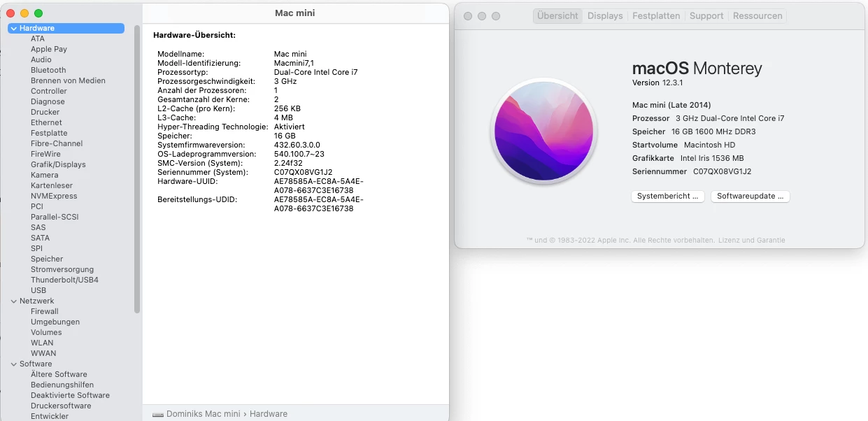The image size is (868, 421).
Task: Click Macintosh HD Startvolume value
Action: click(710, 145)
